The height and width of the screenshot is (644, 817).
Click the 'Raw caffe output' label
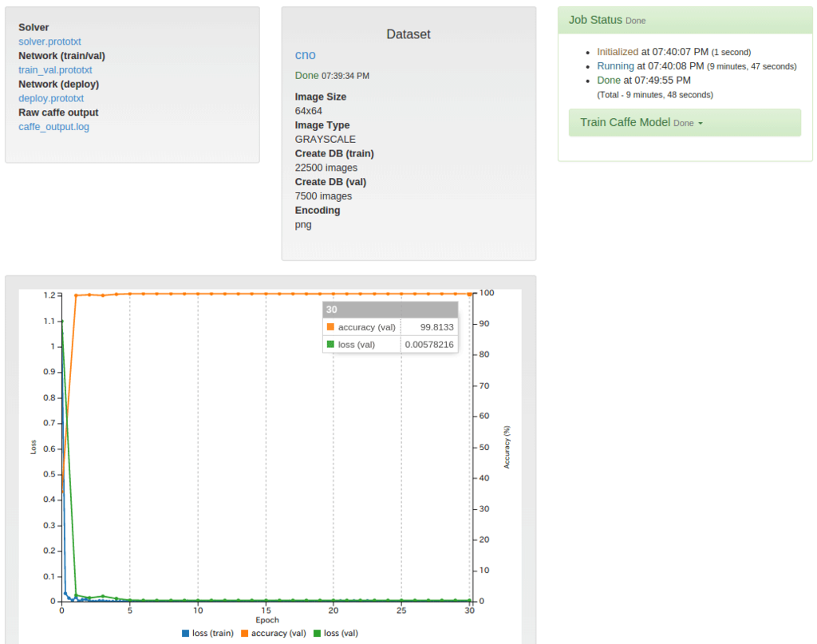[58, 113]
